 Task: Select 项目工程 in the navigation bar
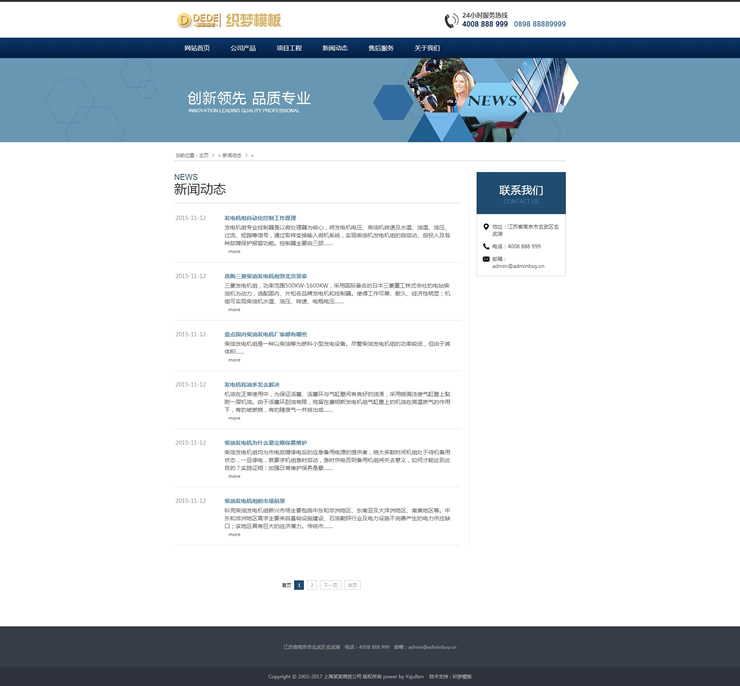(x=289, y=48)
